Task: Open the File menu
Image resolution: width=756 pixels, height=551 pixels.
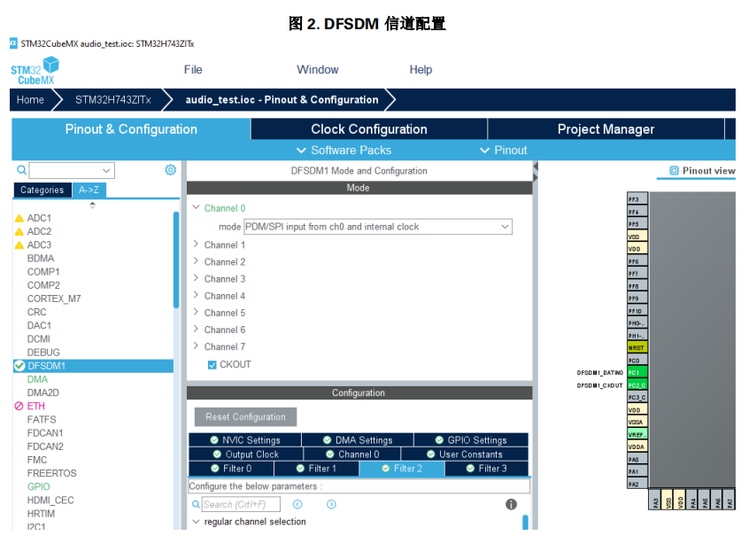Action: click(193, 69)
